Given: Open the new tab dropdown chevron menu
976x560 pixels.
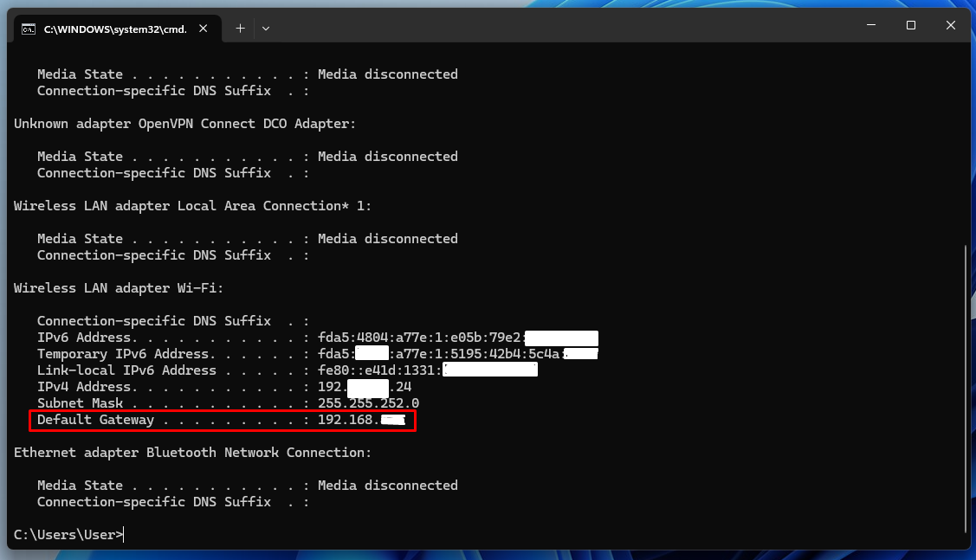Looking at the screenshot, I should (x=265, y=28).
